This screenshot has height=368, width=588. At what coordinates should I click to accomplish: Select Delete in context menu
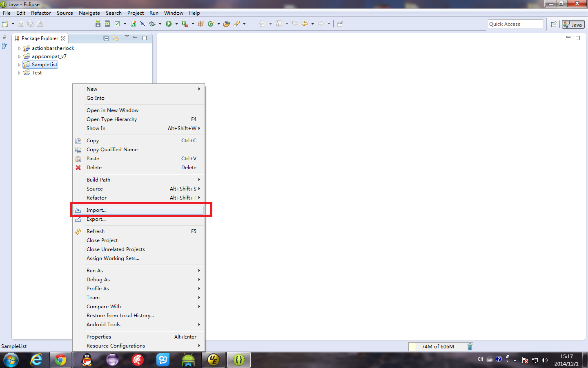pyautogui.click(x=139, y=168)
